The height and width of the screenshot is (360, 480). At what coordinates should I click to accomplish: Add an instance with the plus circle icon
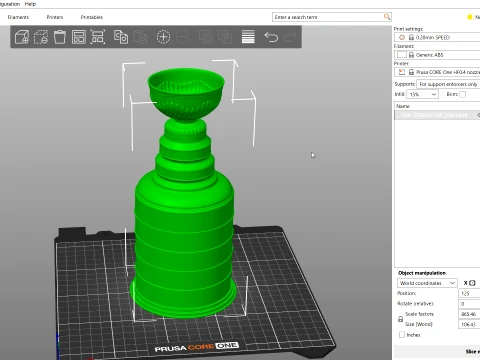point(163,37)
